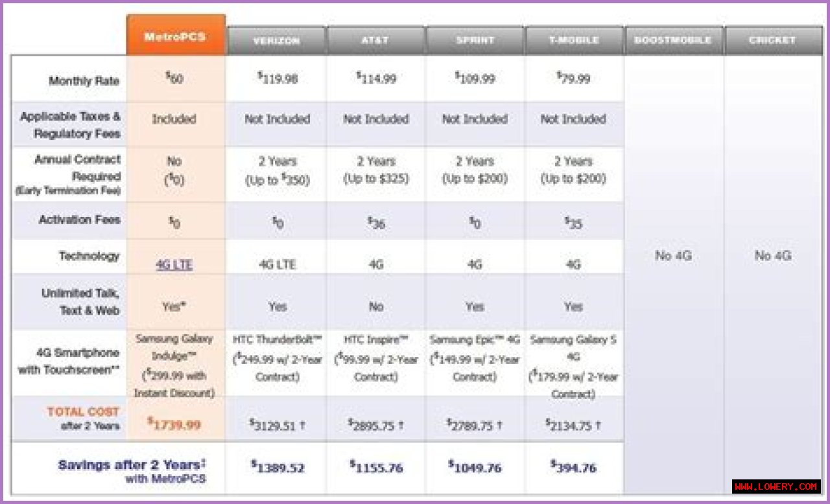The image size is (830, 504).
Task: Click the Unlimited Talk, Text & Web label
Action: (x=81, y=302)
